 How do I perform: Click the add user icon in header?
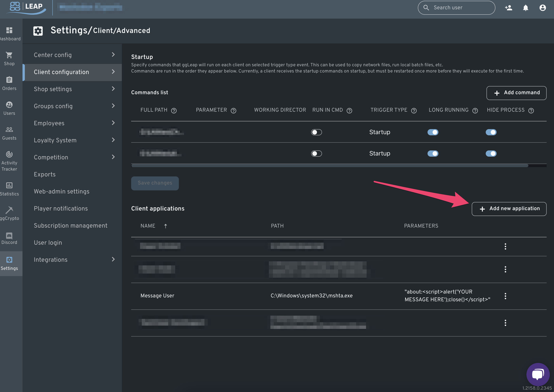tap(509, 8)
